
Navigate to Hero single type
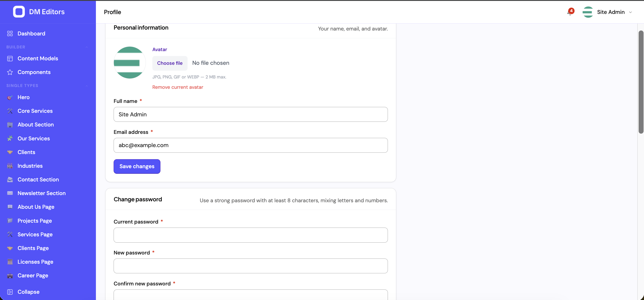point(48,97)
